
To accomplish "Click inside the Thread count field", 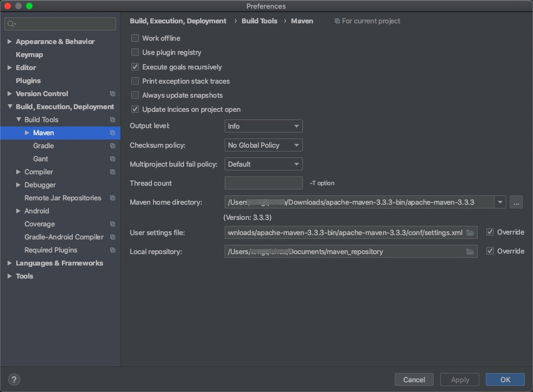I will click(x=263, y=183).
